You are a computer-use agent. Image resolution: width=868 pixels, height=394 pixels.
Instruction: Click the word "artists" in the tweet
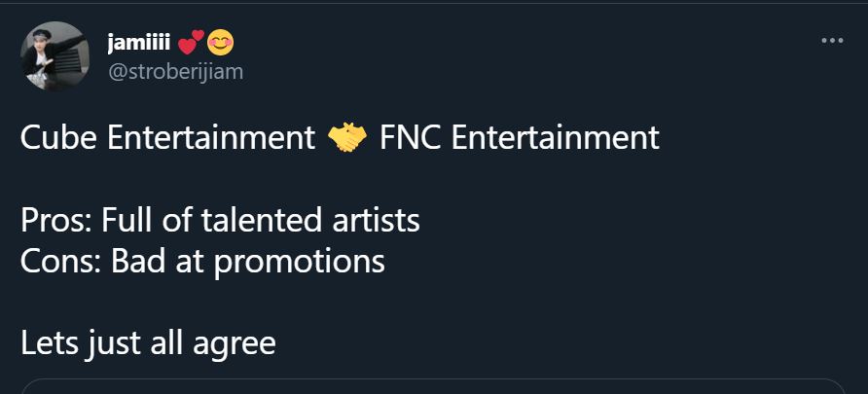click(x=375, y=220)
